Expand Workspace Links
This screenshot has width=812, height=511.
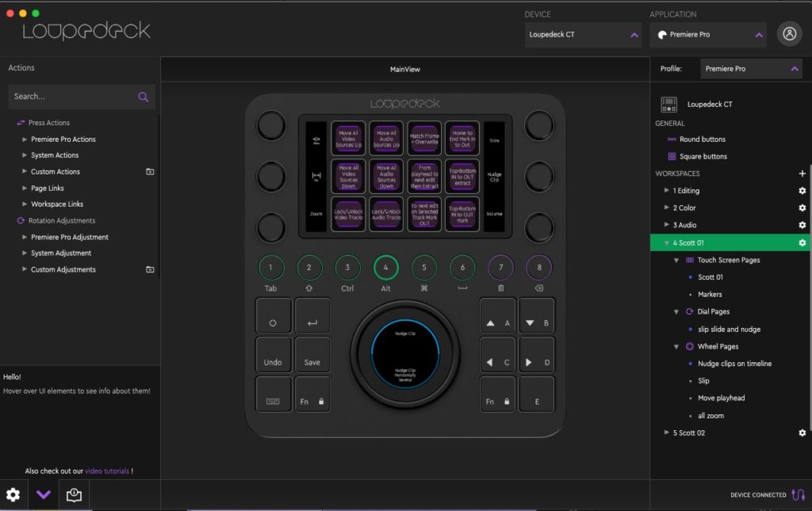coord(25,204)
